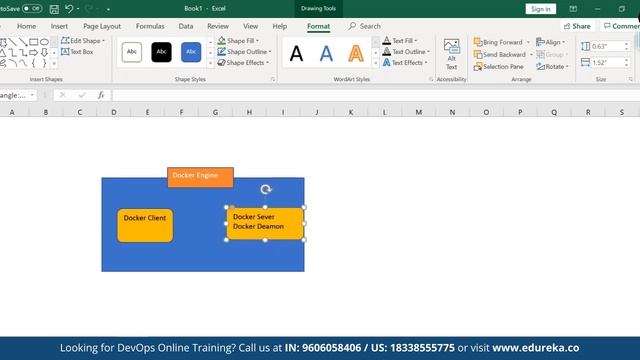Image resolution: width=640 pixels, height=360 pixels.
Task: Apply orange outlined A WordArt style
Action: click(x=356, y=53)
